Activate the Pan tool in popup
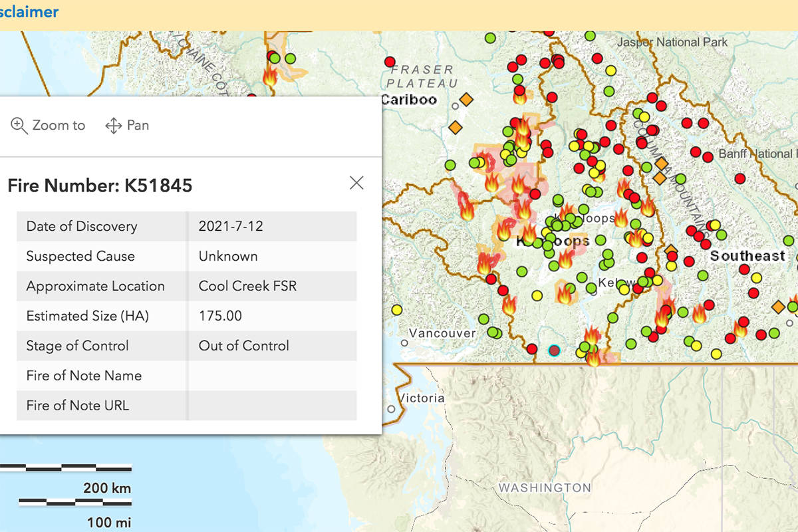The image size is (798, 532). 127,126
